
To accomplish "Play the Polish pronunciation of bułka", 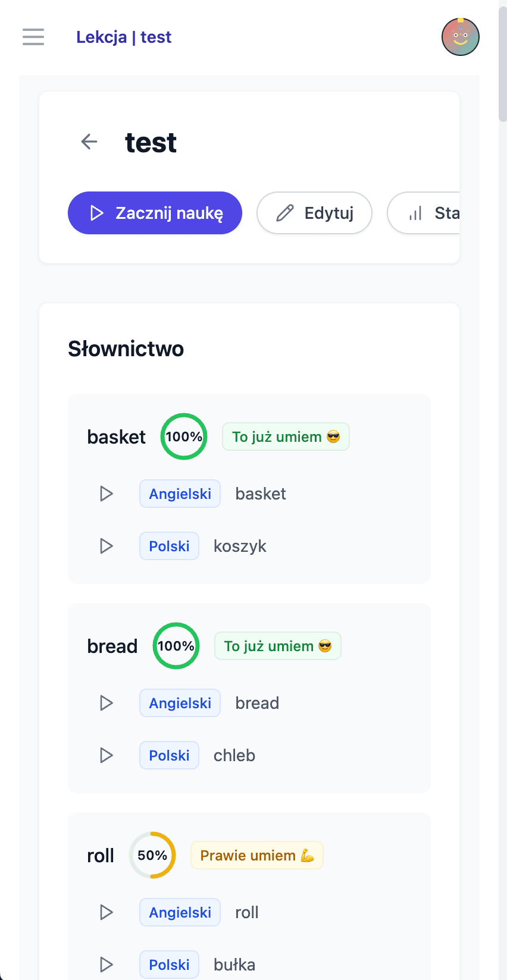I will (x=106, y=965).
